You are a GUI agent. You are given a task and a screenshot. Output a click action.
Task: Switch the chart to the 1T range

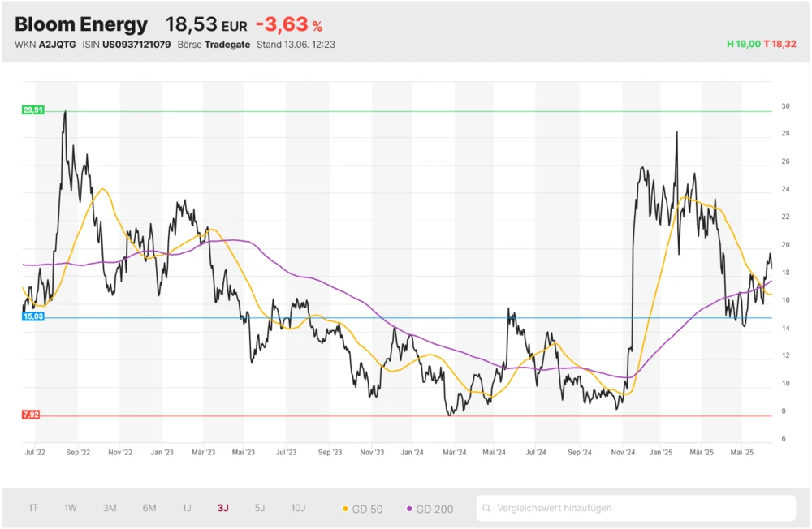(x=33, y=508)
